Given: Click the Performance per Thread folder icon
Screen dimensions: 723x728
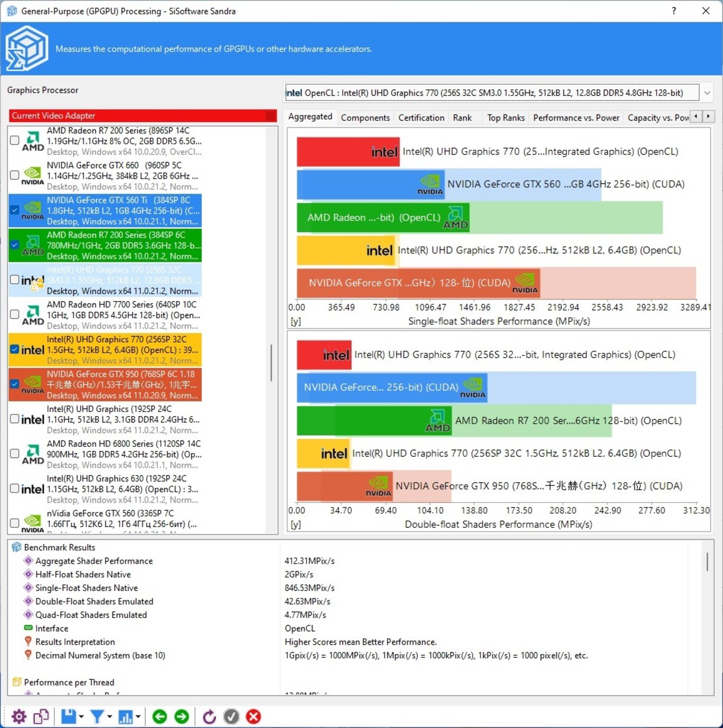Looking at the screenshot, I should pos(16,681).
